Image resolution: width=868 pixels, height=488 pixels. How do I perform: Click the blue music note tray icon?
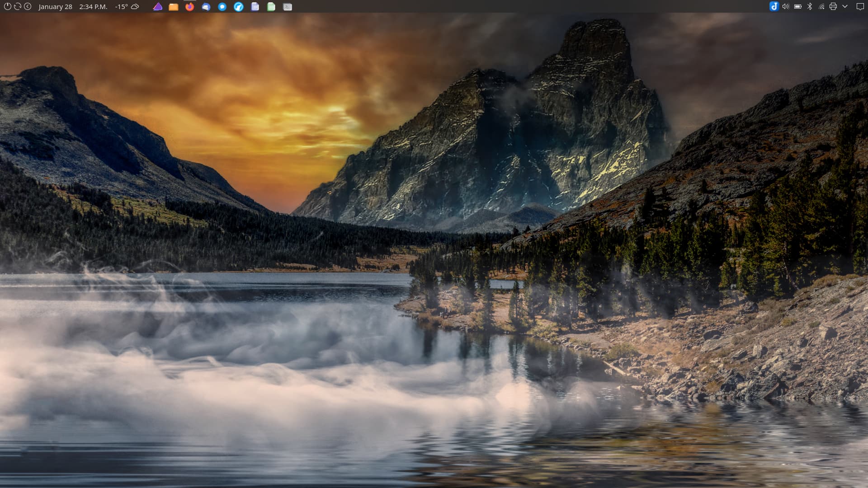(x=774, y=6)
